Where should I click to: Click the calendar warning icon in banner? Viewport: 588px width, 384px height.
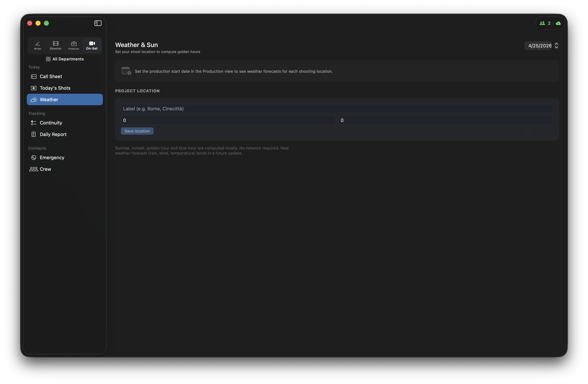pos(126,71)
